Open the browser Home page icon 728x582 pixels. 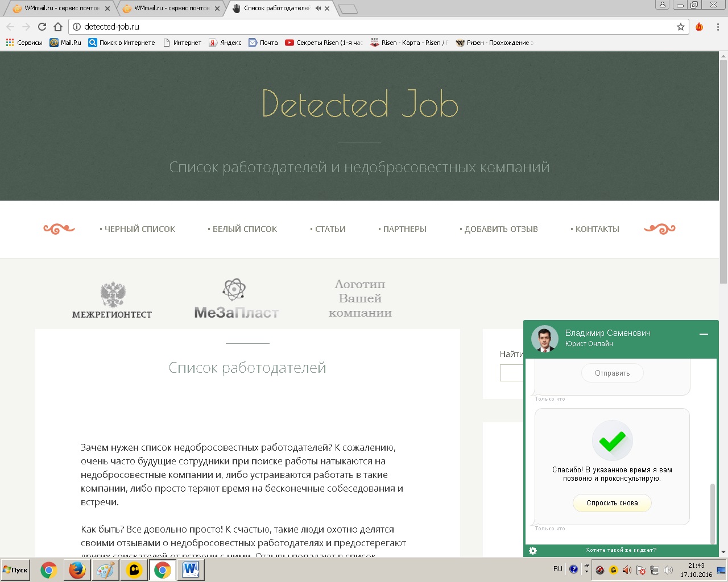[x=58, y=27]
